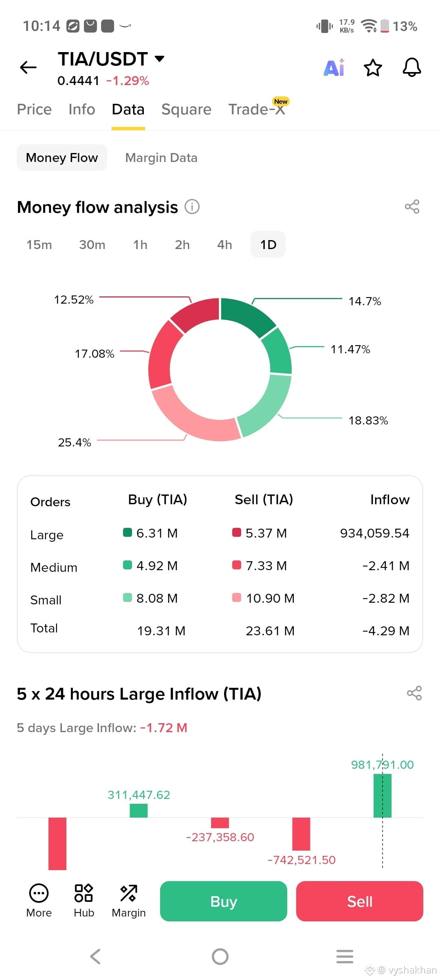Select the 1h timeframe
Viewport: 440px width, 980px height.
tap(140, 245)
